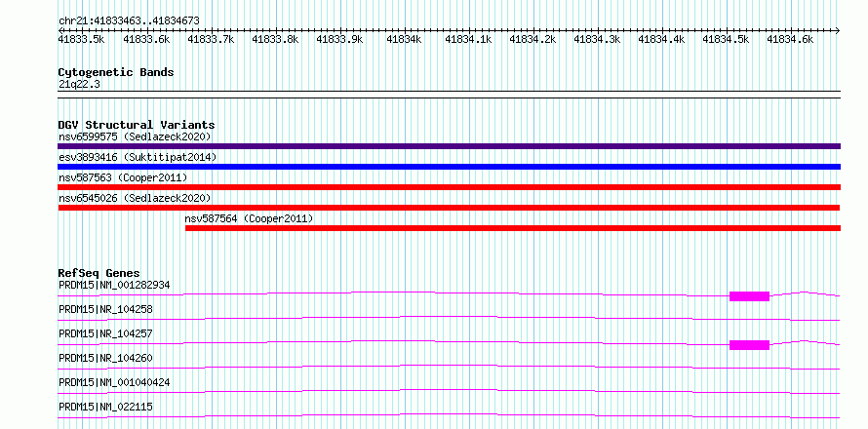
Task: Click the intron line of PRDM15|NR_104260
Action: click(449, 366)
